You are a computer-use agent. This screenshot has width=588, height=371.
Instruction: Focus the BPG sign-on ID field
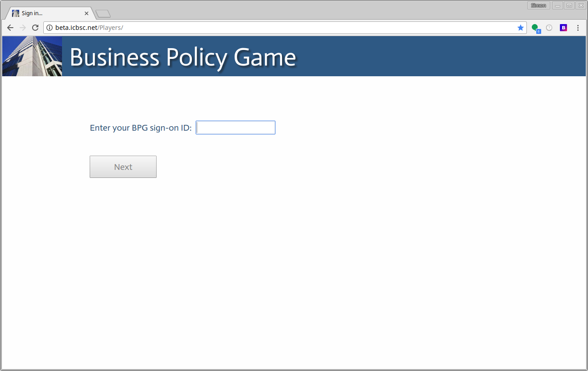[236, 128]
